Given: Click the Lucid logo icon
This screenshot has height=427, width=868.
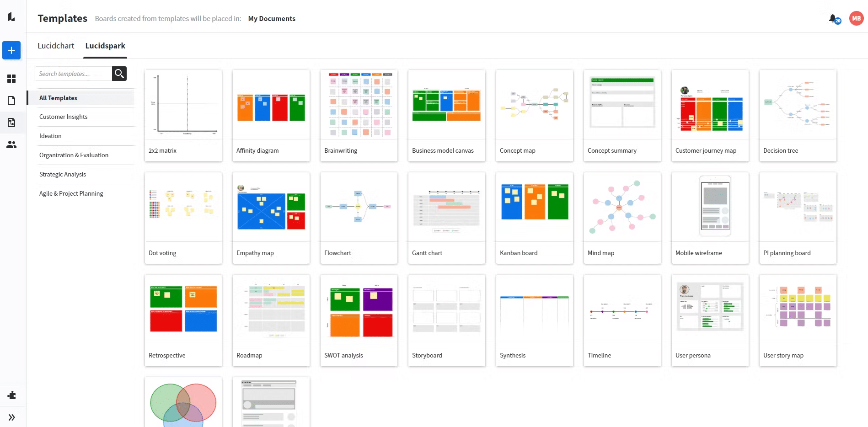Looking at the screenshot, I should (11, 17).
